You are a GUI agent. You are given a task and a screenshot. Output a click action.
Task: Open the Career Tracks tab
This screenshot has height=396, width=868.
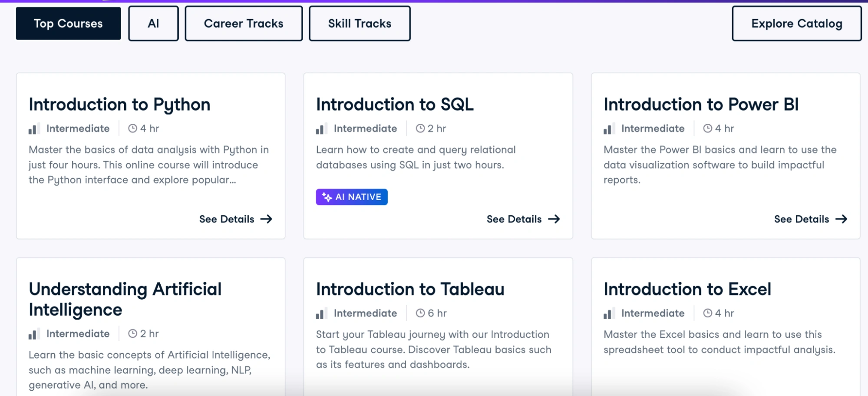coord(243,23)
